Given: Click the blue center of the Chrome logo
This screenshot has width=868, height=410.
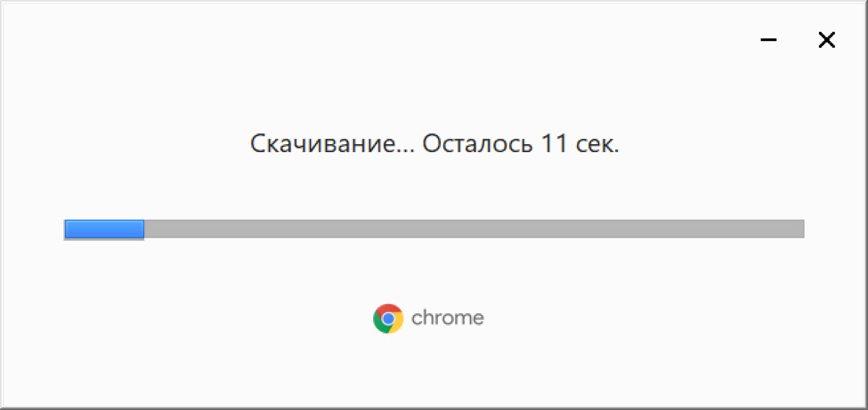Looking at the screenshot, I should point(388,318).
